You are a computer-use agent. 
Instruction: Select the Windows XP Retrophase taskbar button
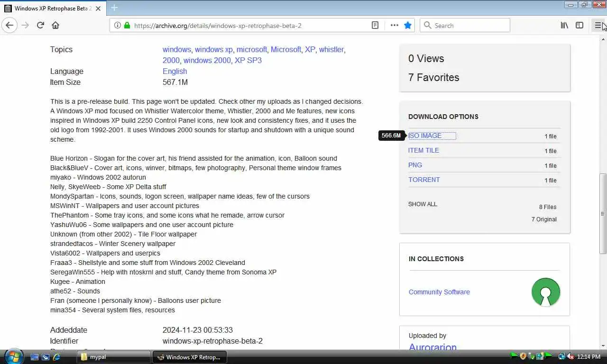point(189,357)
